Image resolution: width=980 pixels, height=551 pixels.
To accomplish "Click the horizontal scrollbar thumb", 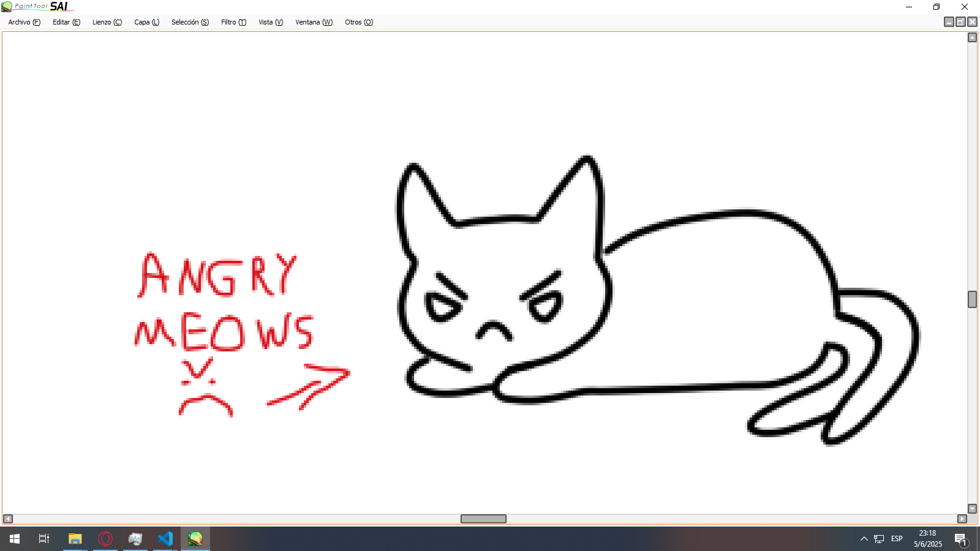I will click(x=483, y=519).
